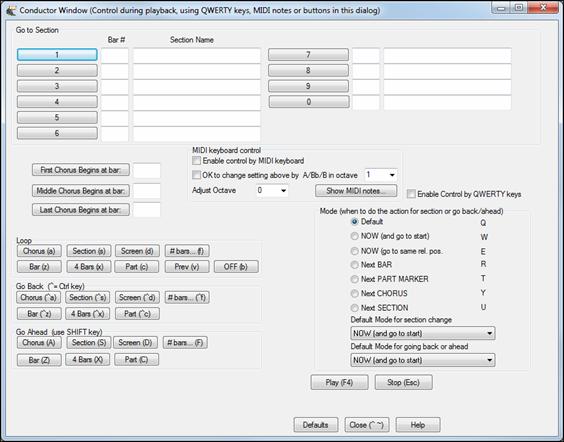Open Default Mode for section change dropdown
The height and width of the screenshot is (442, 564).
coord(423,333)
